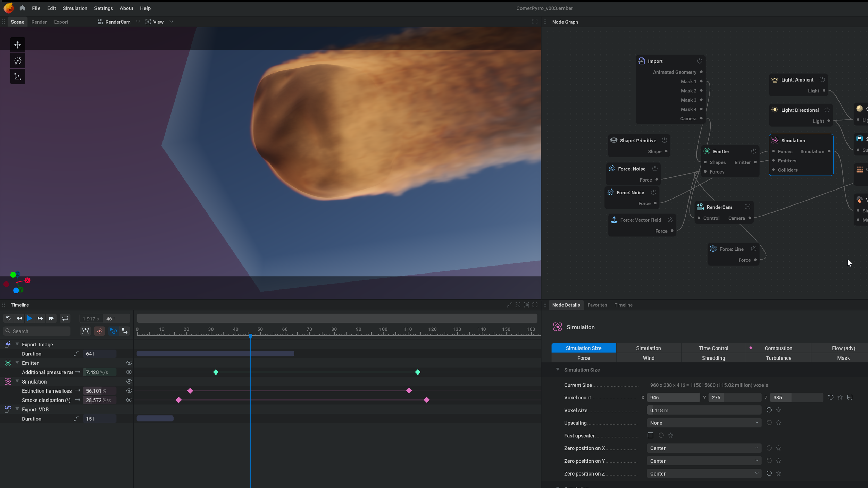The image size is (868, 488).
Task: Jump to next keyframe button
Action: (40, 318)
